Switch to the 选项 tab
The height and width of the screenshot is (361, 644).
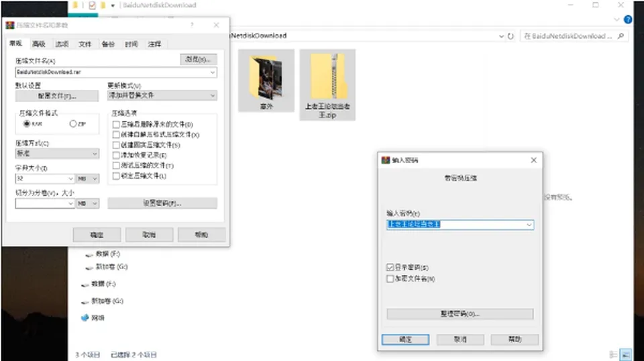click(62, 44)
